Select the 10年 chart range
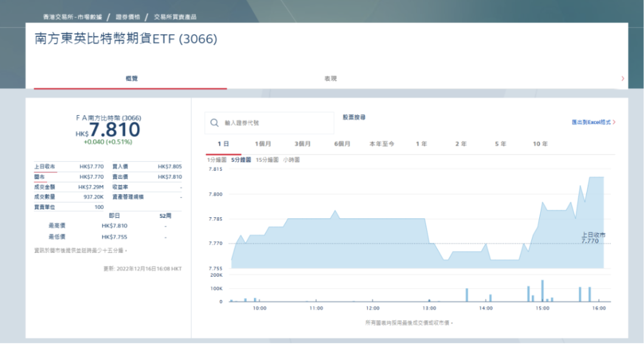The height and width of the screenshot is (346, 644). click(x=540, y=144)
